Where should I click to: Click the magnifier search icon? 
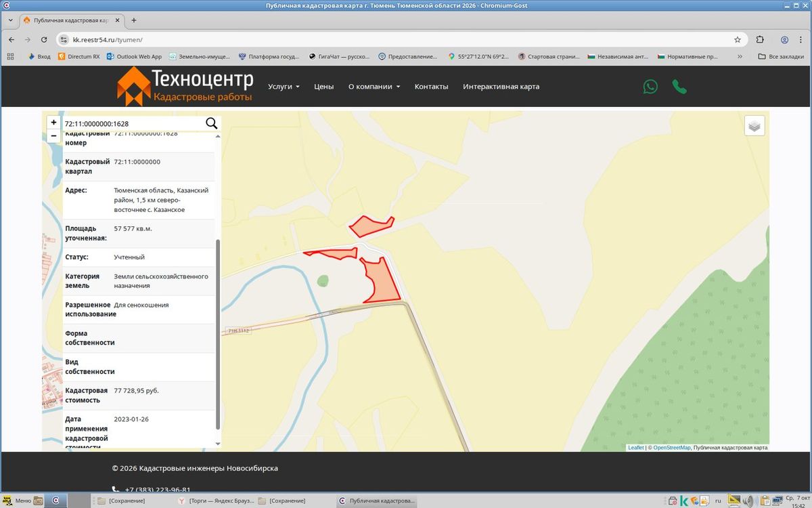coord(211,123)
